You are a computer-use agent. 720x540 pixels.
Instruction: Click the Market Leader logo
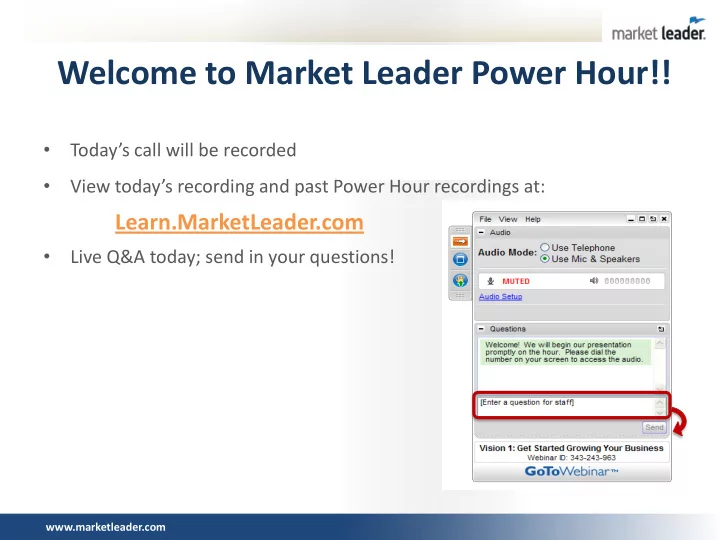[x=658, y=29]
